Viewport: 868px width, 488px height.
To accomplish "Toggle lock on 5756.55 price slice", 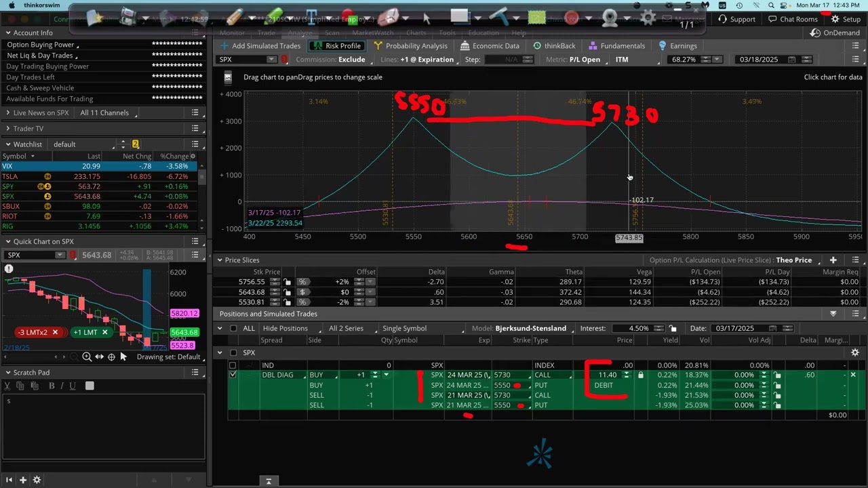I will click(288, 282).
